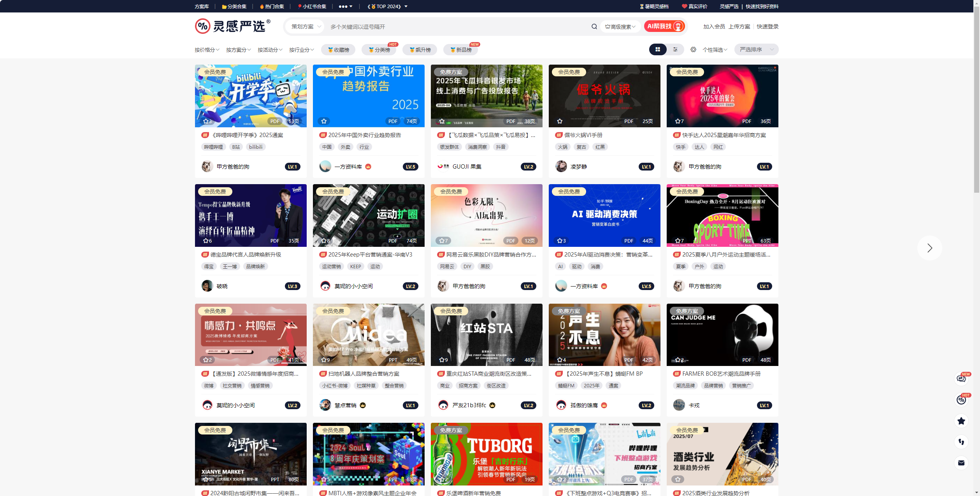
Task: Click the next page arrow
Action: point(929,248)
